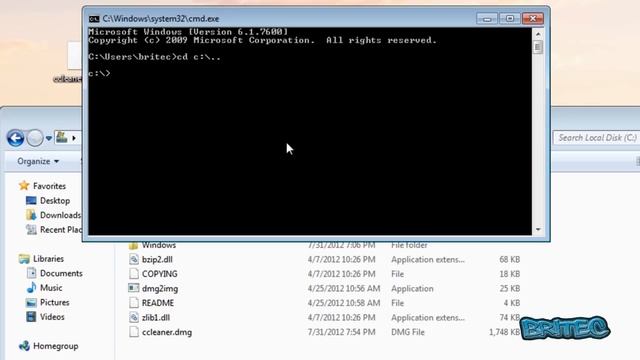640x360 pixels.
Task: Open the Documents library
Action: coord(61,273)
